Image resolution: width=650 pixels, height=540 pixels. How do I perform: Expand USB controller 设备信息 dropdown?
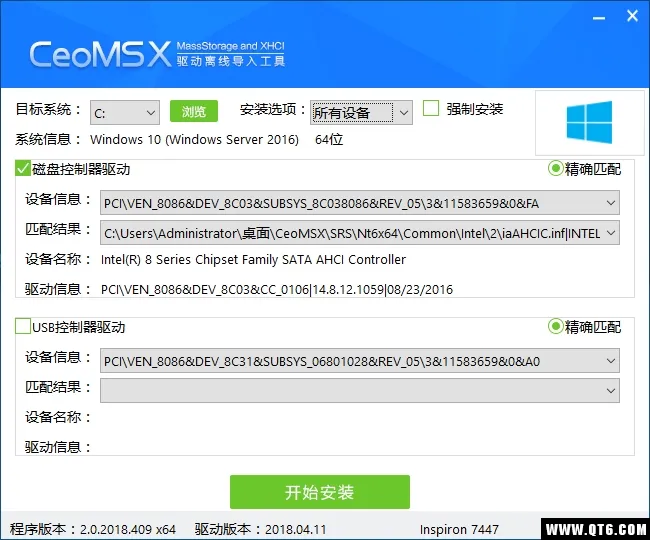(x=360, y=361)
